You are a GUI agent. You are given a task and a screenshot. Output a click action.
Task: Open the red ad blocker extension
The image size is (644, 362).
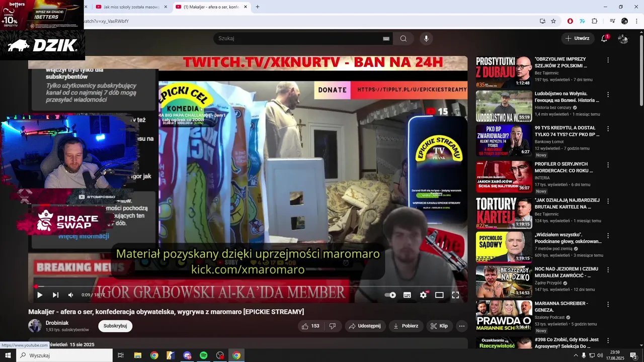pos(570,21)
